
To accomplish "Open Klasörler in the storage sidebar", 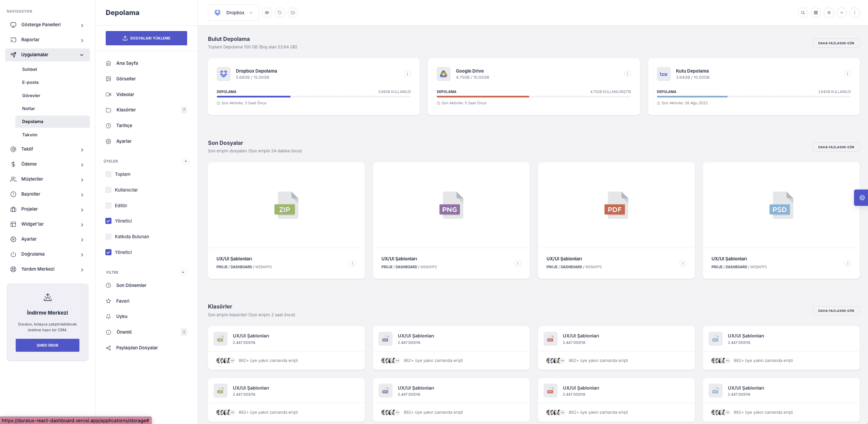I will tap(126, 110).
